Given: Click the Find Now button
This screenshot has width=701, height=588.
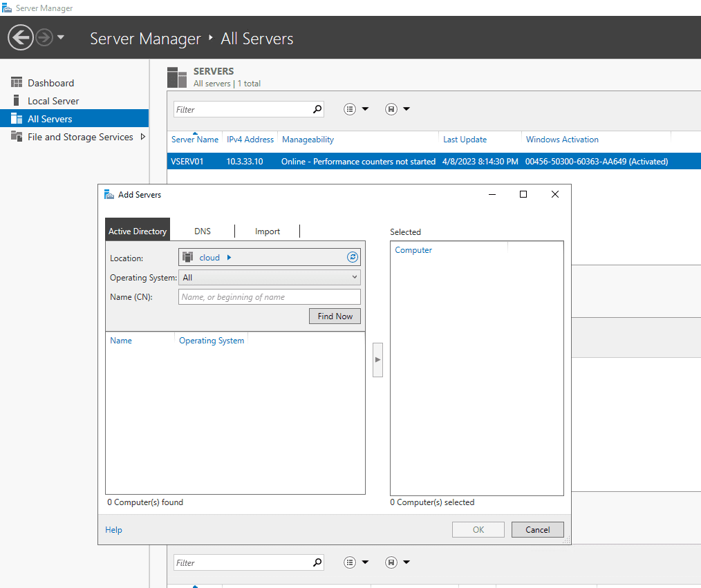Looking at the screenshot, I should [335, 316].
